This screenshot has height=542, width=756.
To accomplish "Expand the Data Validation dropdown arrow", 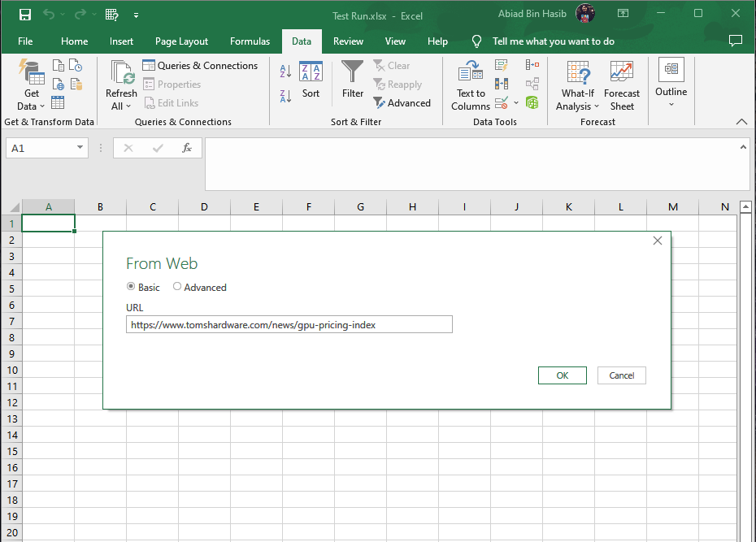I will 516,102.
